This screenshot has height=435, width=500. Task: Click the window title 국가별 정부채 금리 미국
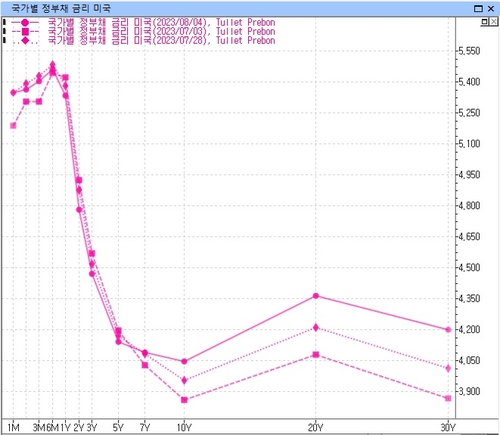click(61, 8)
